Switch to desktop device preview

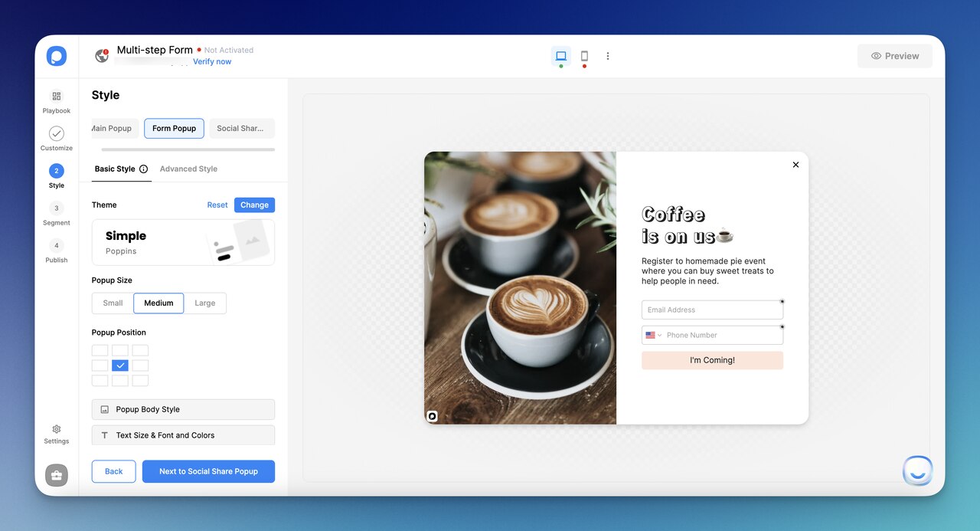tap(561, 56)
